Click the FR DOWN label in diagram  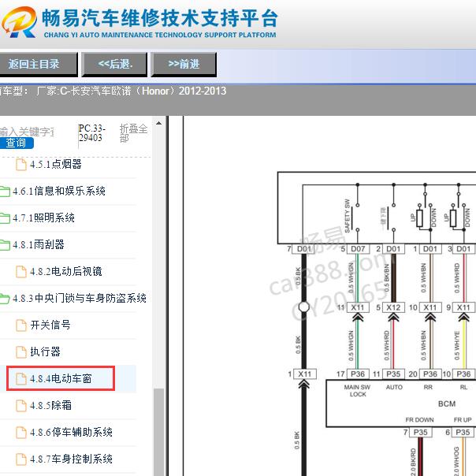click(419, 420)
